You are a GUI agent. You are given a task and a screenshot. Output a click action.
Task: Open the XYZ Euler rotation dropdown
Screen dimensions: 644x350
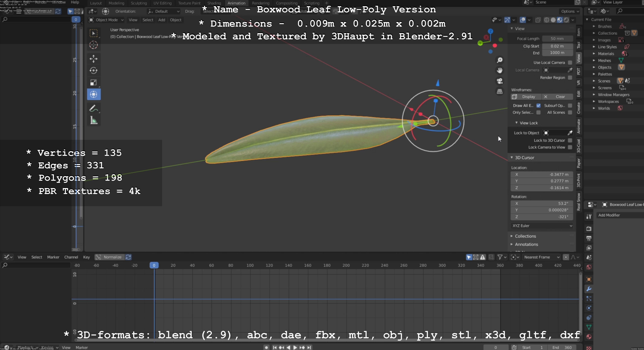pos(542,226)
